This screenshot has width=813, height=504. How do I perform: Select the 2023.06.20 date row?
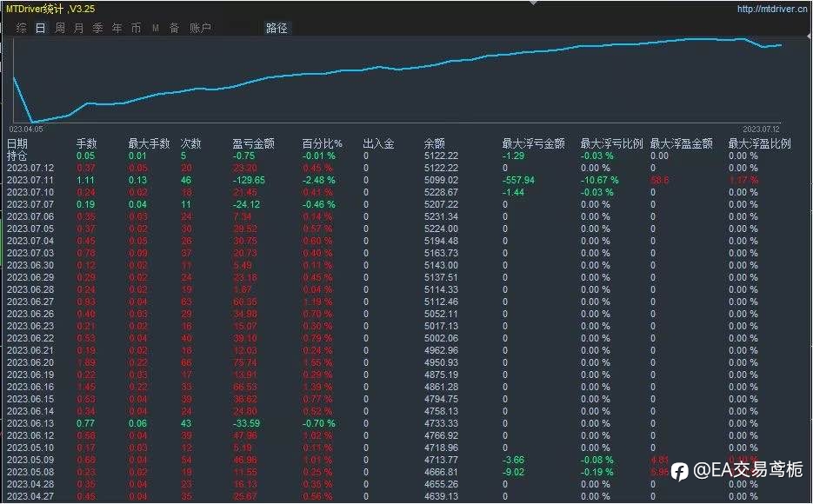30,362
